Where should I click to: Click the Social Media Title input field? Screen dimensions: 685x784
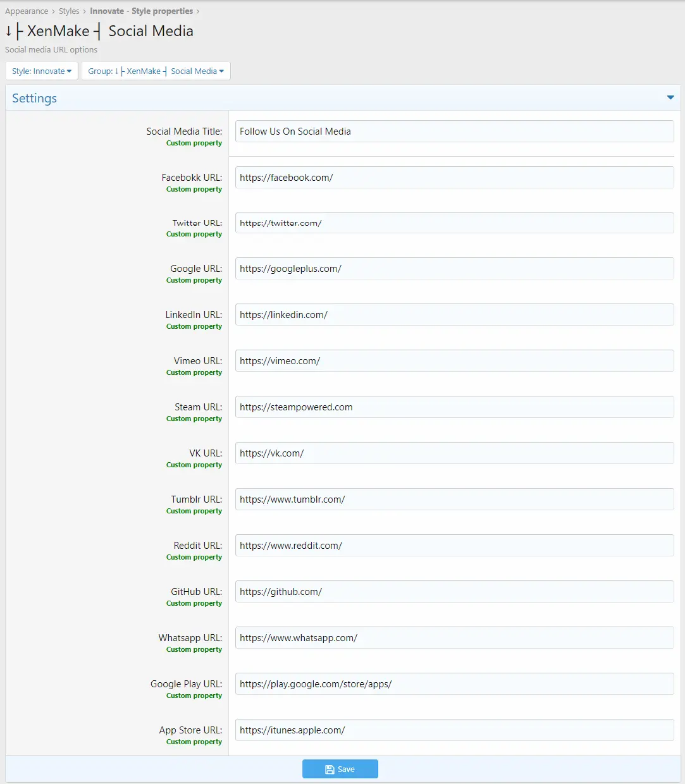tap(454, 132)
